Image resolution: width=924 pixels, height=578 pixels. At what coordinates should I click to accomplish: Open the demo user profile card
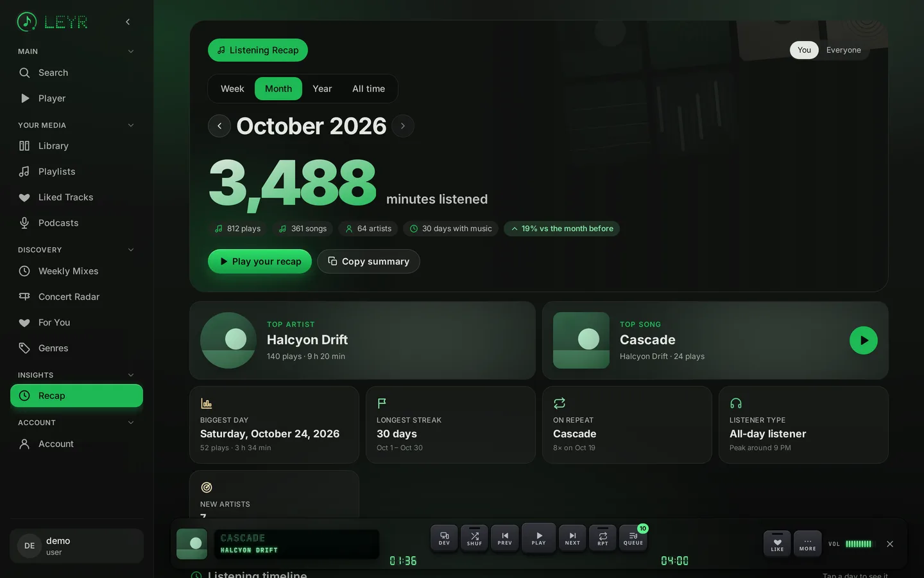pos(76,546)
